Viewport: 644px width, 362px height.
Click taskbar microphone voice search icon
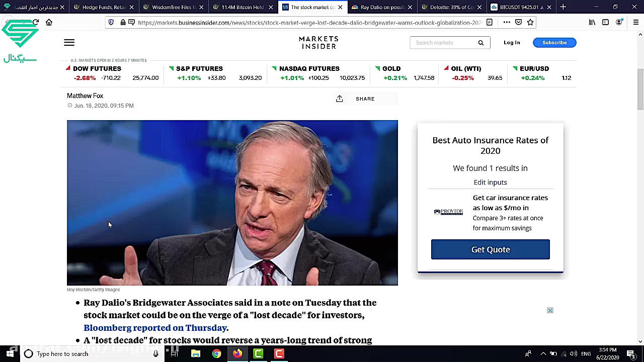click(x=155, y=354)
